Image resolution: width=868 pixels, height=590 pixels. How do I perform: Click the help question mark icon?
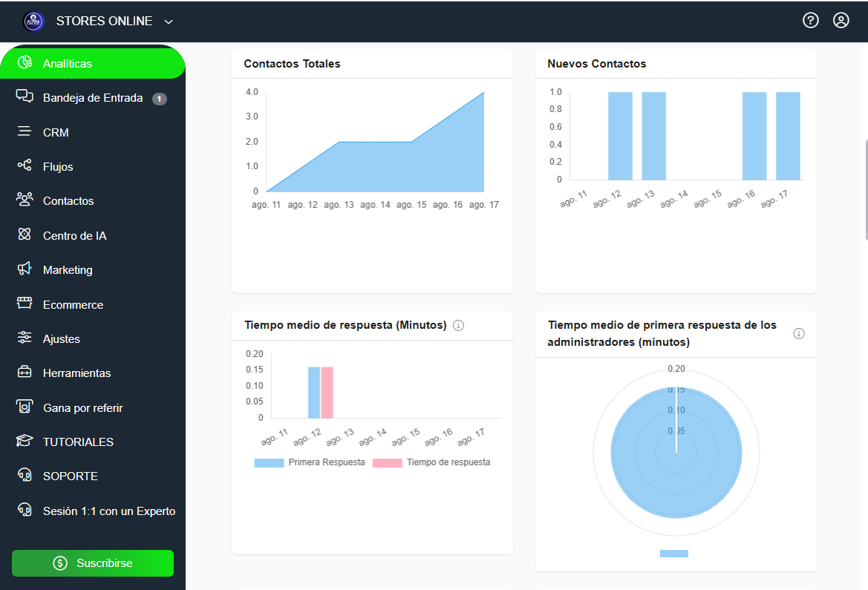point(811,21)
